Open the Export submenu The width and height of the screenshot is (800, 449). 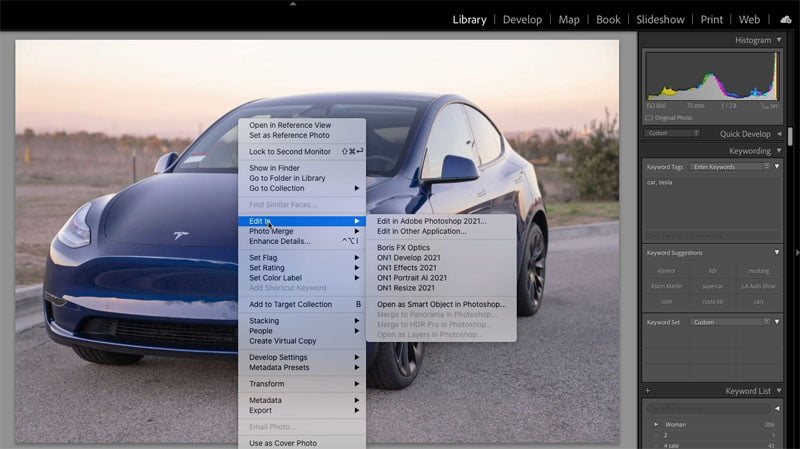click(x=302, y=411)
